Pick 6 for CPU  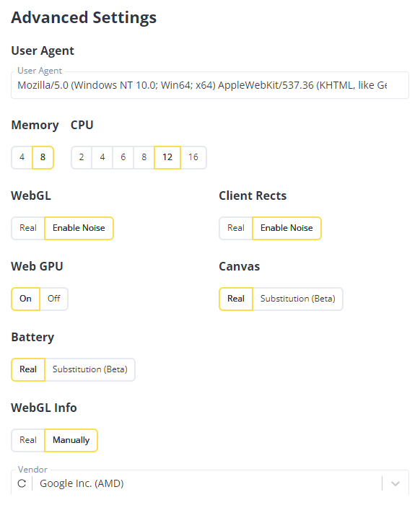[x=123, y=157]
